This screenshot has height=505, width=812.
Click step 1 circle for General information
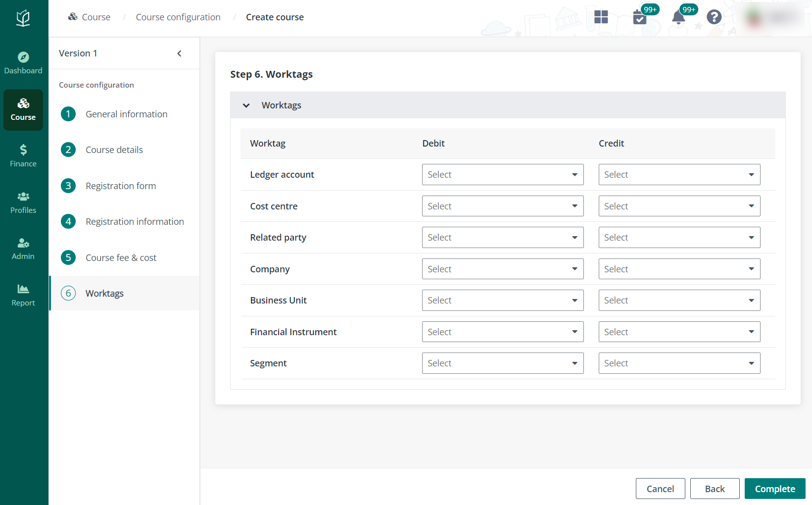click(68, 114)
